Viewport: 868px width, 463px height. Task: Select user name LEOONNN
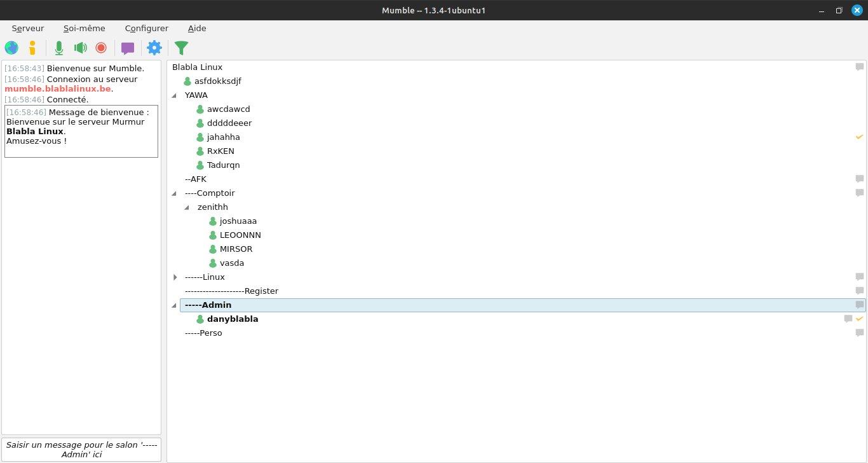pos(240,235)
